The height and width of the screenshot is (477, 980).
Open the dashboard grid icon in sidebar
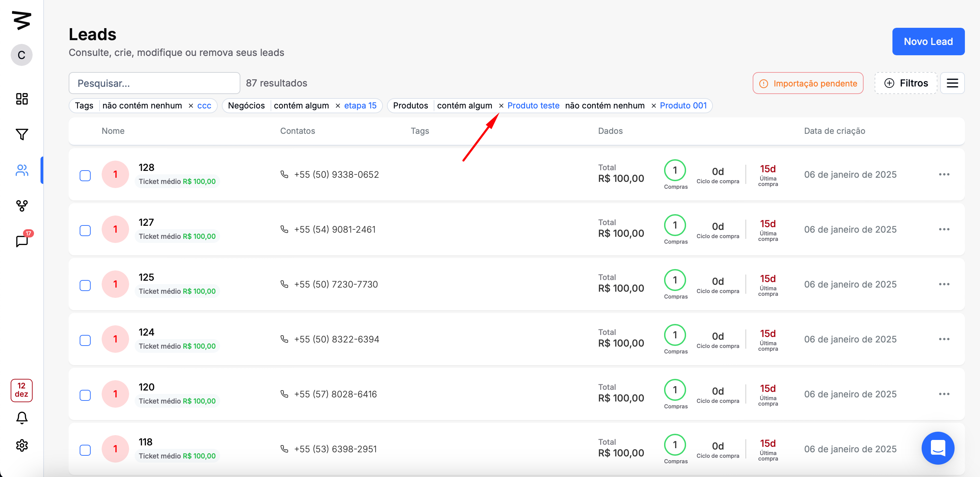click(x=22, y=99)
